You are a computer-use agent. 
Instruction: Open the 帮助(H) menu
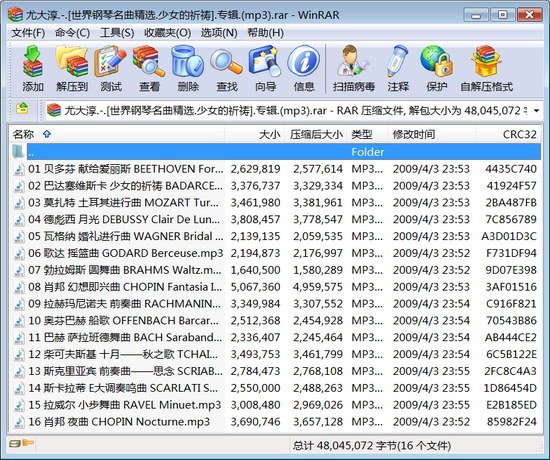tap(266, 33)
